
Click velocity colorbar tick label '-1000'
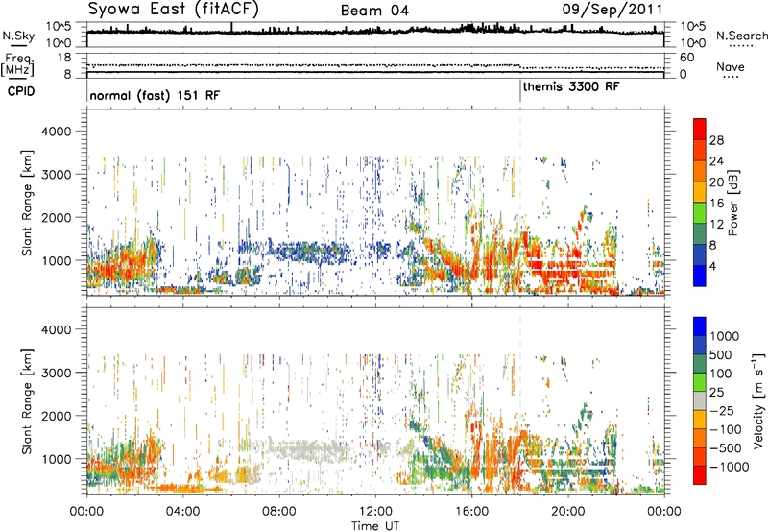730,467
